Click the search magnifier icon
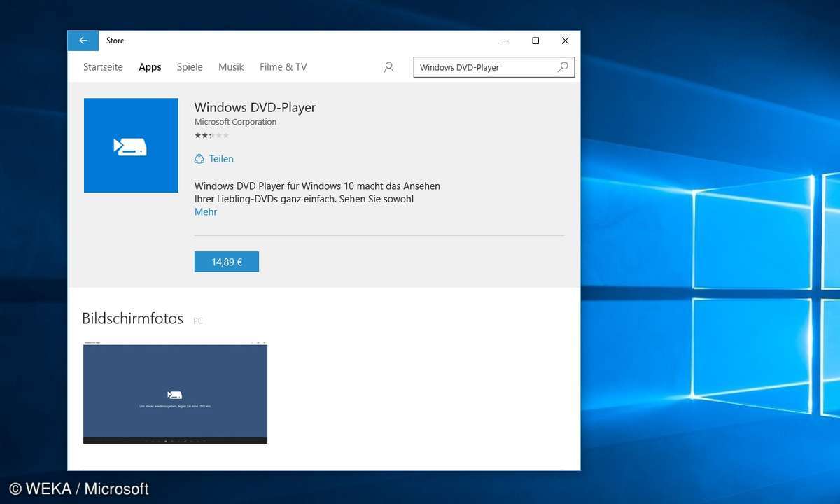This screenshot has height=504, width=840. pos(563,67)
